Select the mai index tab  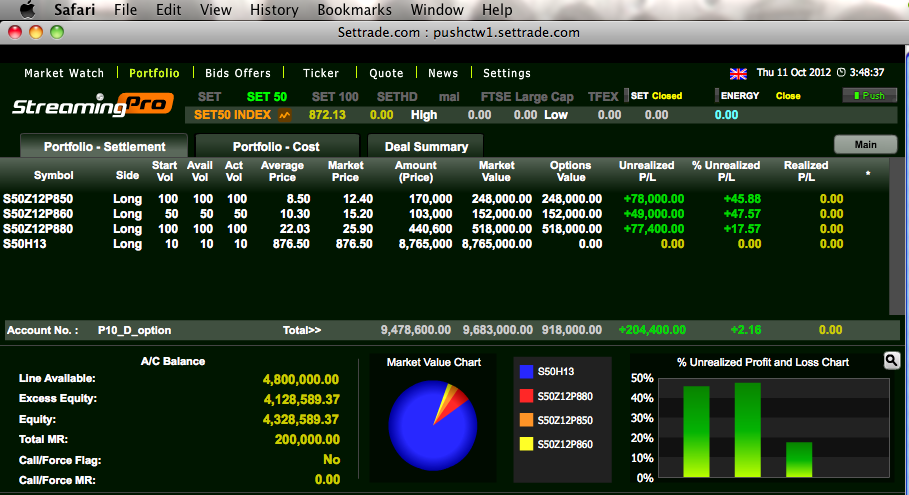pos(449,97)
